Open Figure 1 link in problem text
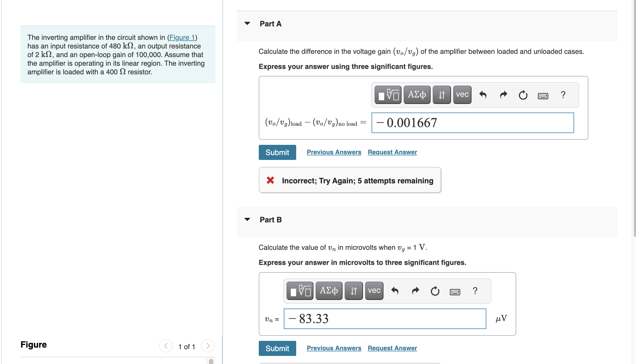The height and width of the screenshot is (364, 636). [x=182, y=37]
